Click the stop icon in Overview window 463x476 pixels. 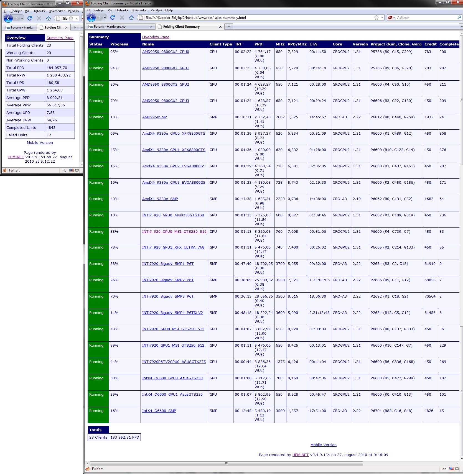pos(39,18)
